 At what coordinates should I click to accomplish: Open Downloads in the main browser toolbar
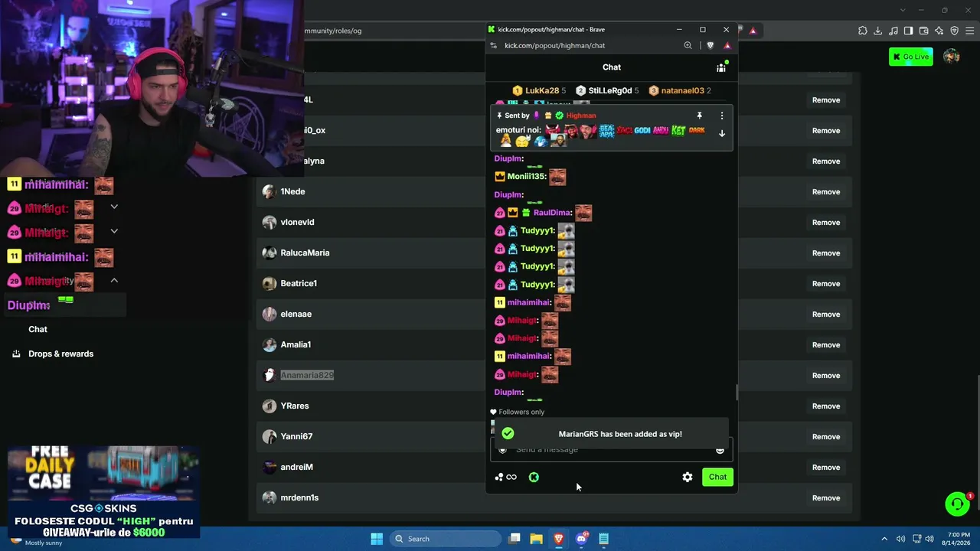tap(878, 31)
